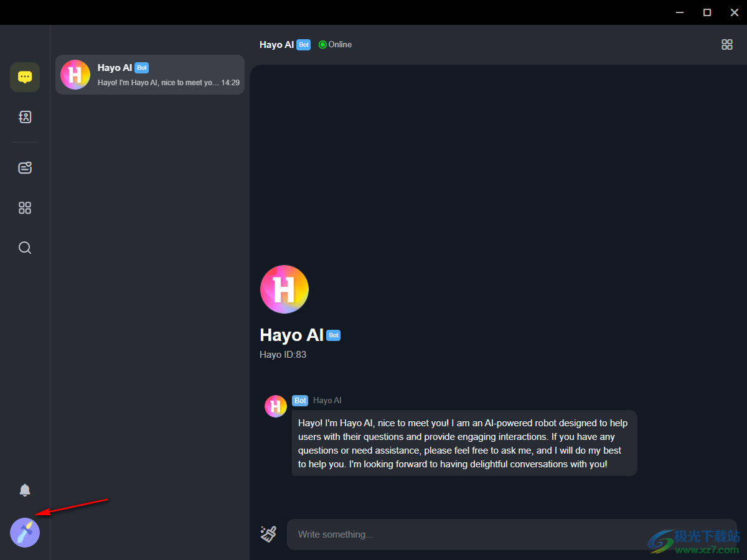Open the search icon in sidebar
Viewport: 747px width, 560px height.
pos(25,248)
